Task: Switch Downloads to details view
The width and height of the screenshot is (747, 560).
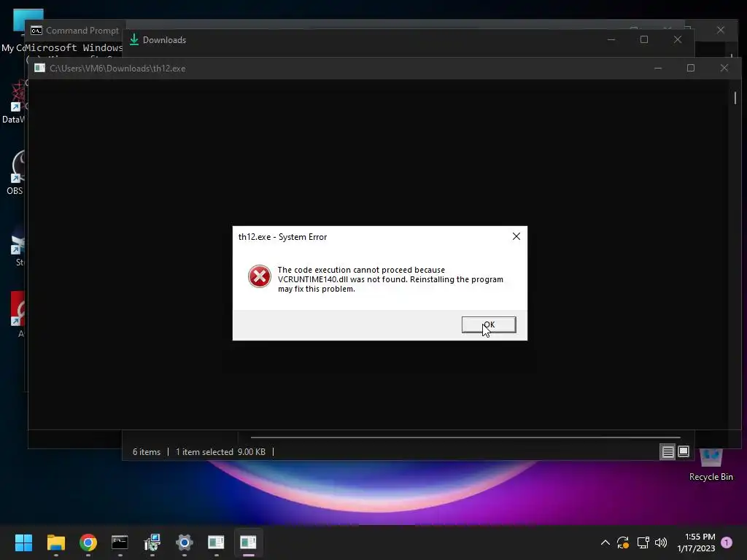Action: pyautogui.click(x=668, y=451)
